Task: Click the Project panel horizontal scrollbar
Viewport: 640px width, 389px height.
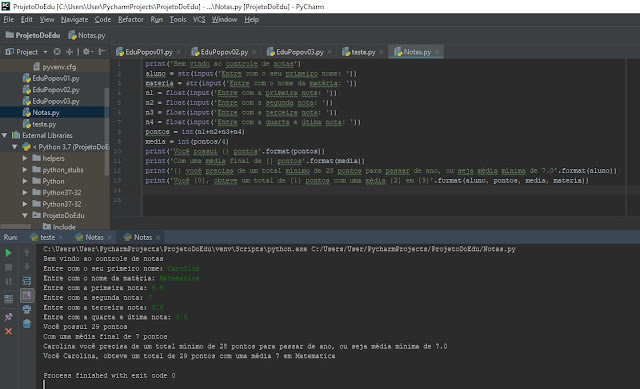Action: point(16,226)
